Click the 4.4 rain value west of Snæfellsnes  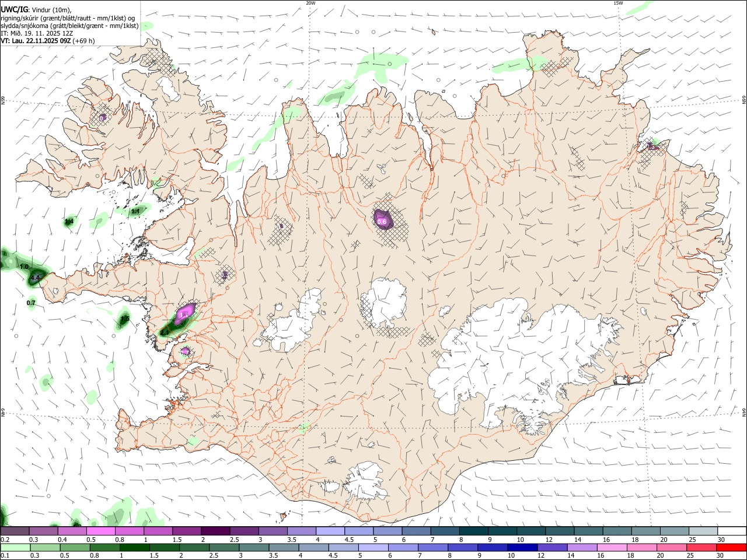(x=35, y=278)
